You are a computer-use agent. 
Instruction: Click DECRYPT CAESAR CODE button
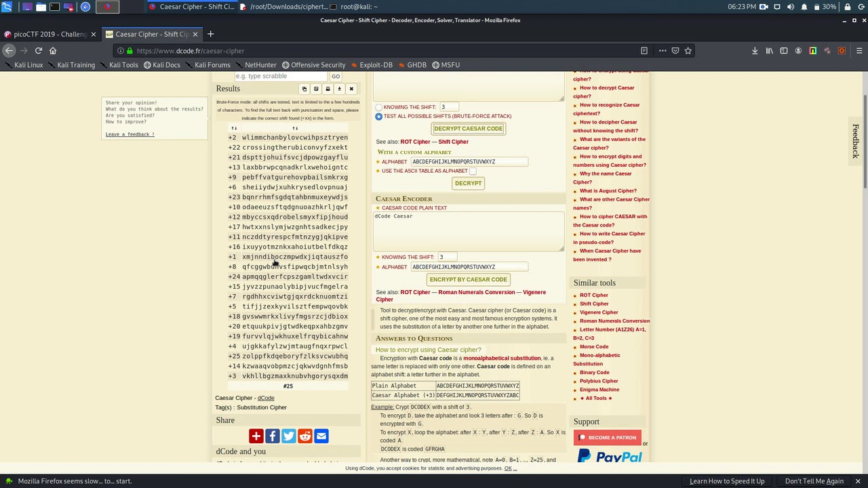click(x=468, y=129)
